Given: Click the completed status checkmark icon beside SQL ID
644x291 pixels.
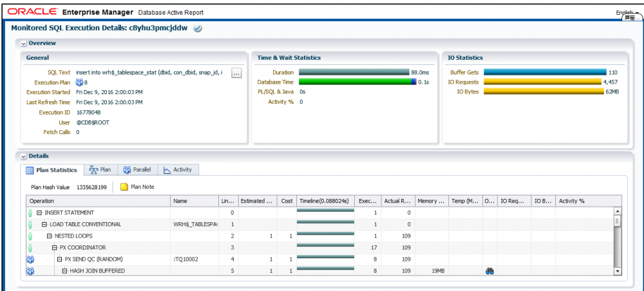Looking at the screenshot, I should (198, 28).
